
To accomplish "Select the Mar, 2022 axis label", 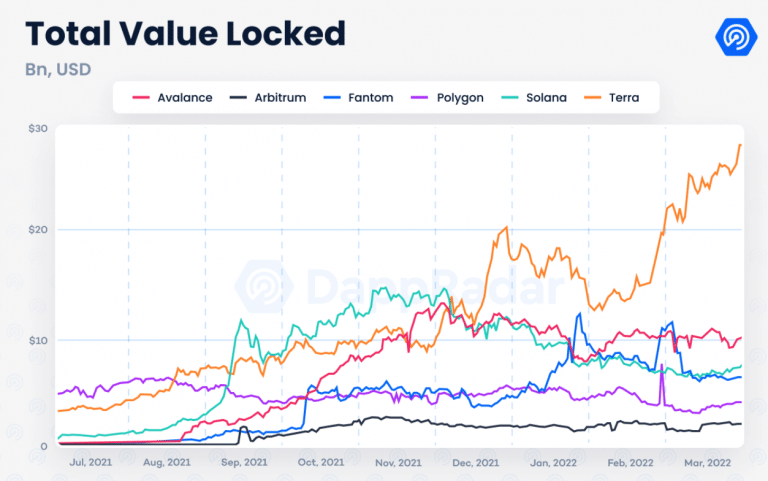I will (x=707, y=462).
